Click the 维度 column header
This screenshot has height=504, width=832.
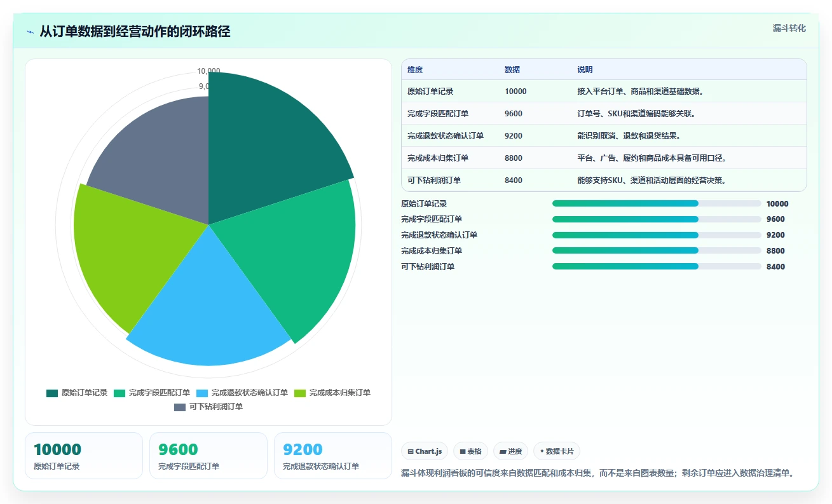coord(415,70)
